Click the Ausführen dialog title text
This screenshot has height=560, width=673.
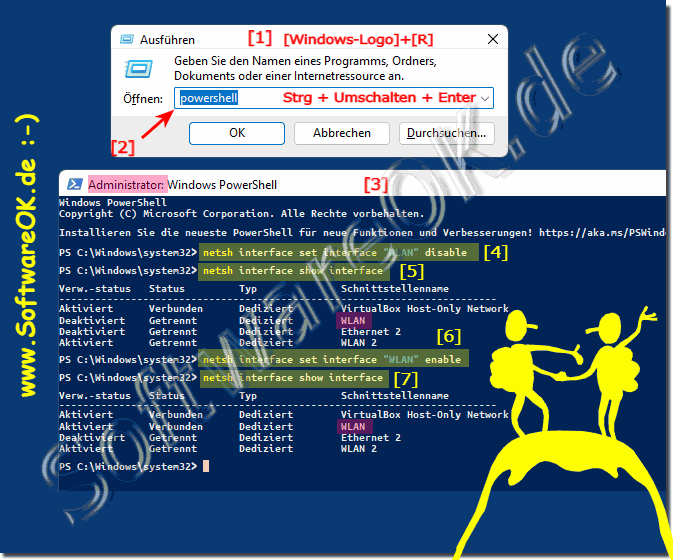click(x=167, y=40)
